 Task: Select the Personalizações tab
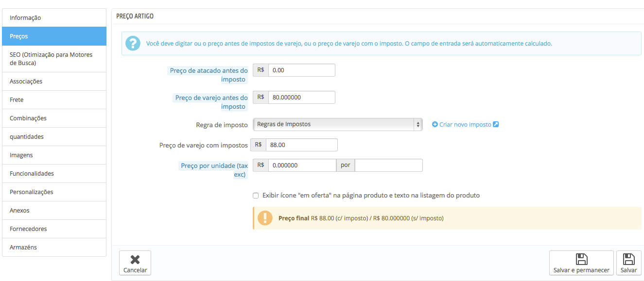point(54,192)
